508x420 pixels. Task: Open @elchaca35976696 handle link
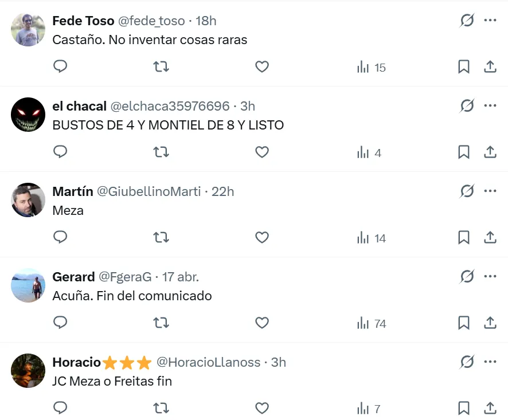170,107
